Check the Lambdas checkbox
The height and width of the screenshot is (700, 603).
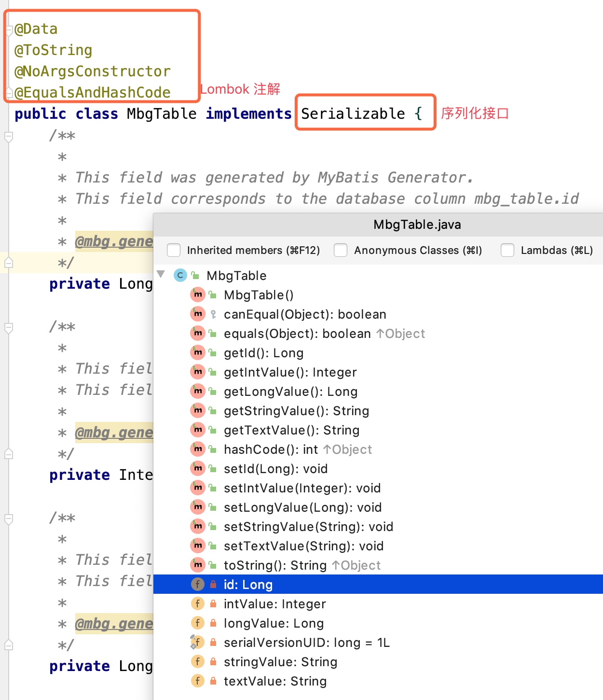pos(507,250)
